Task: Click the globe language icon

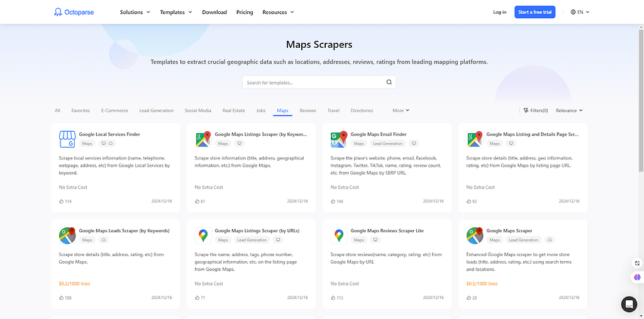Action: tap(573, 12)
